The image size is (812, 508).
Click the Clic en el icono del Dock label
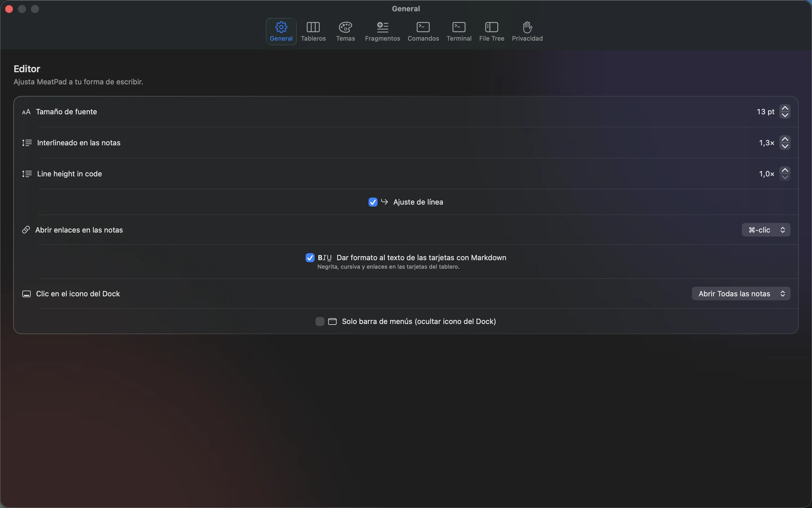[x=78, y=294]
